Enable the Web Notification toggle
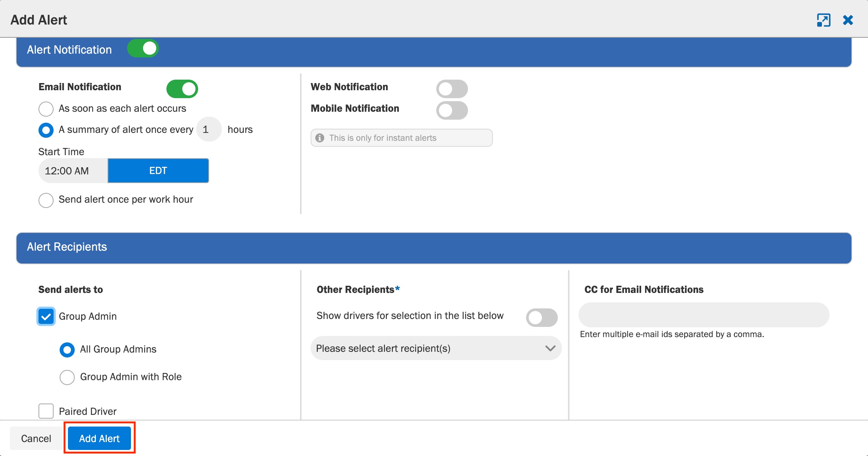Screen dimensions: 868x456 [x=452, y=89]
